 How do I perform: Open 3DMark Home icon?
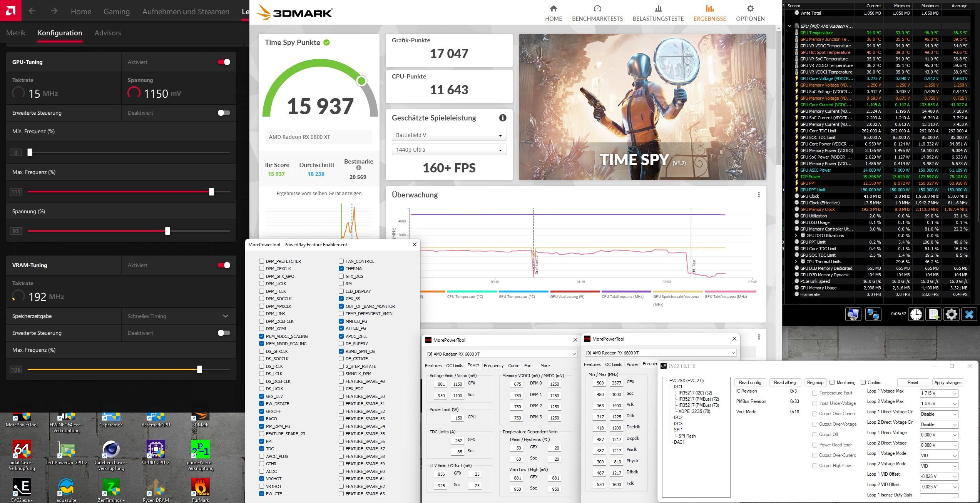[554, 8]
